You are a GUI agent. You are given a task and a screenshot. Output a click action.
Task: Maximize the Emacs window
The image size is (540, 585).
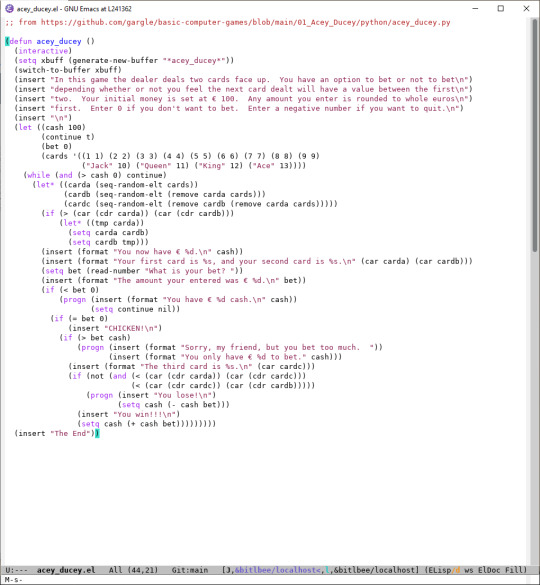[501, 9]
